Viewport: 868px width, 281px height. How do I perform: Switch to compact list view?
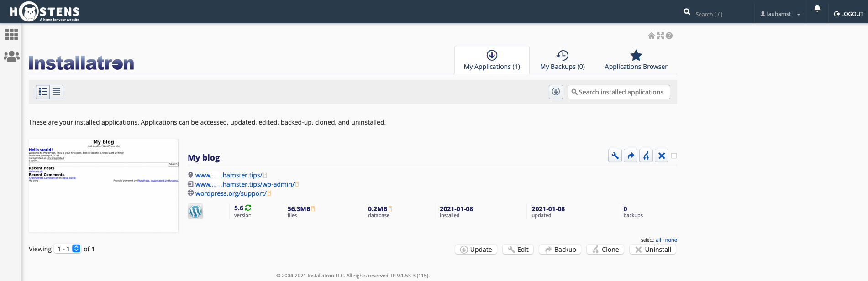[56, 92]
